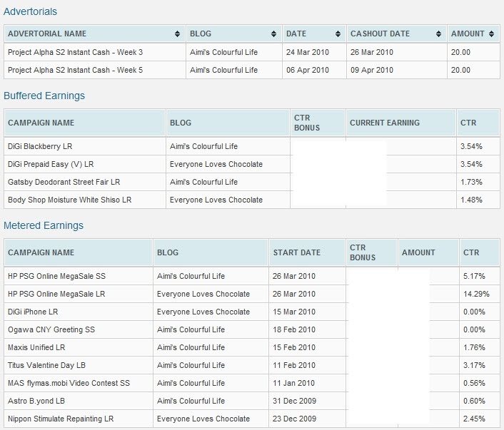Viewport: 504px width, 430px height.
Task: Select MAS flymas.mobi Video Contest SS
Action: click(x=69, y=383)
